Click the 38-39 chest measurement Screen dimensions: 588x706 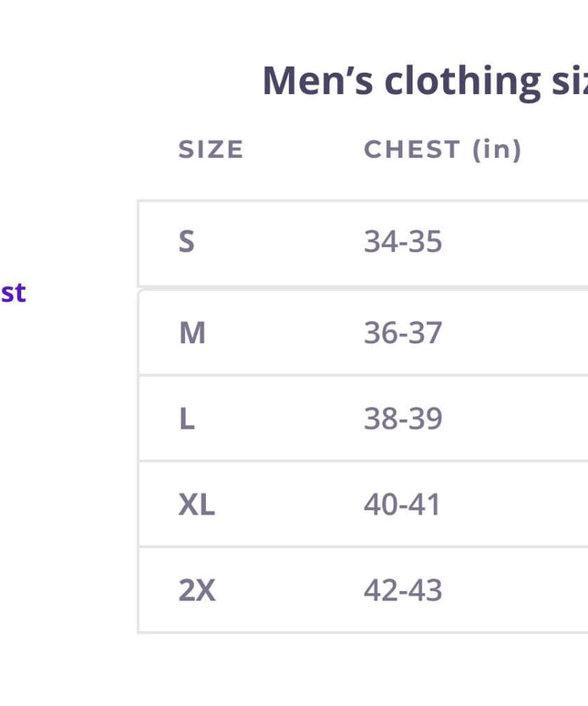[403, 419]
